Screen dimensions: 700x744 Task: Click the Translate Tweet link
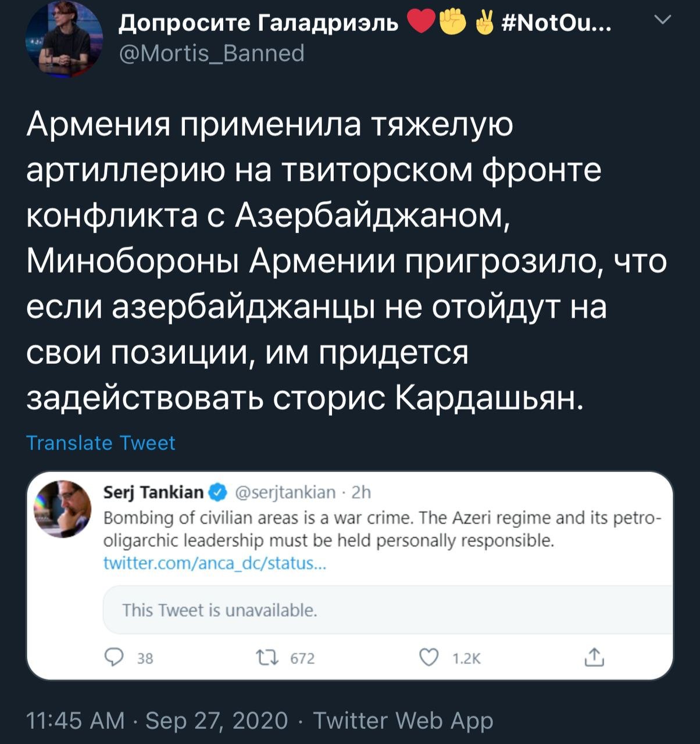101,443
